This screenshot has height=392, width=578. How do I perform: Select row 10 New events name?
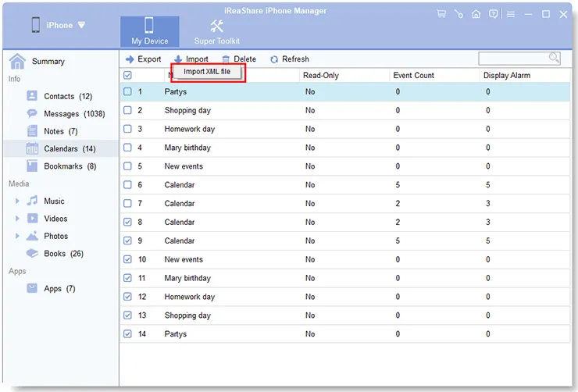click(x=184, y=259)
